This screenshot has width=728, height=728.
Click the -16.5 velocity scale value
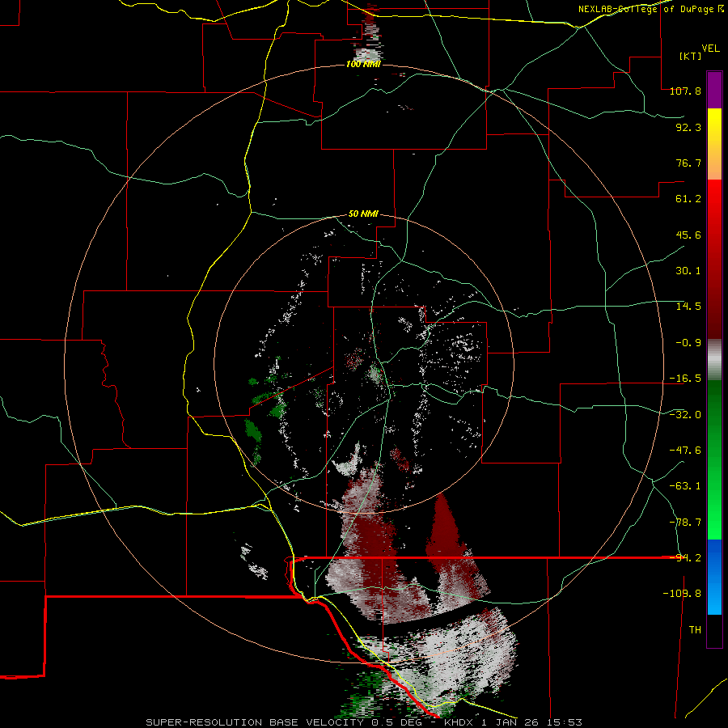coord(685,379)
